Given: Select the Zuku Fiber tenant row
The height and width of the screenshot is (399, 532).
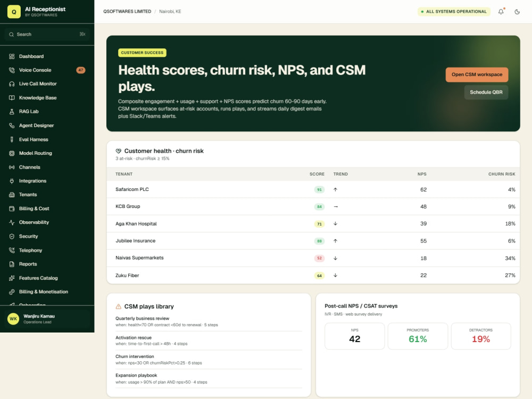Looking at the screenshot, I should [x=313, y=276].
